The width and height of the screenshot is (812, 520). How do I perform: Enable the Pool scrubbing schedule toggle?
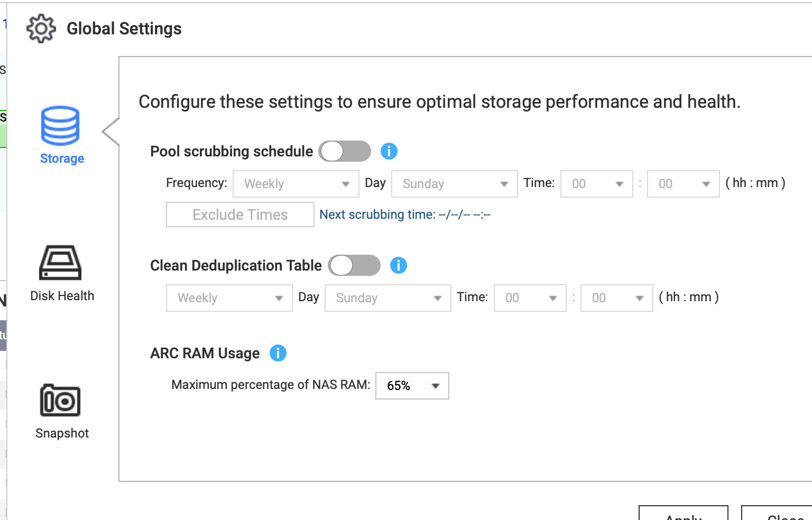coord(345,151)
